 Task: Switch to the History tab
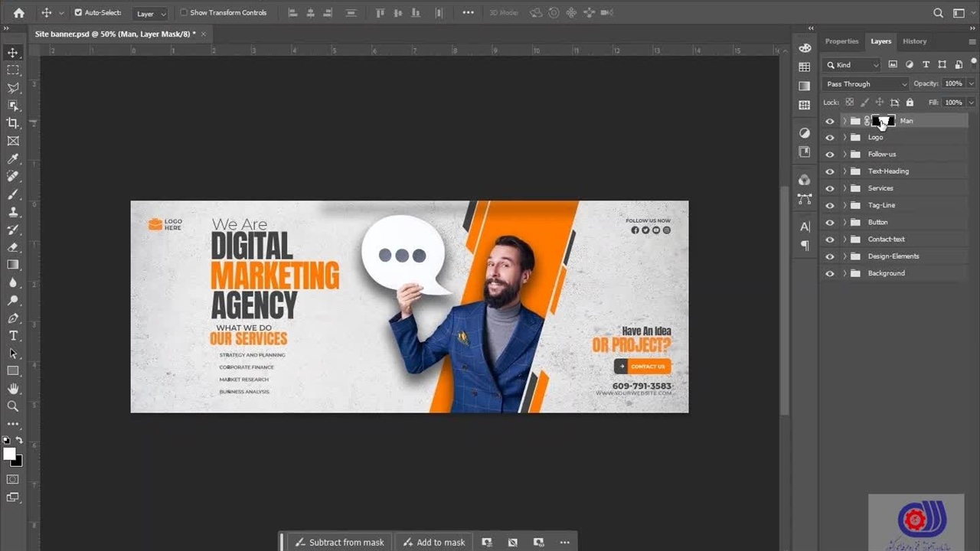pyautogui.click(x=914, y=41)
